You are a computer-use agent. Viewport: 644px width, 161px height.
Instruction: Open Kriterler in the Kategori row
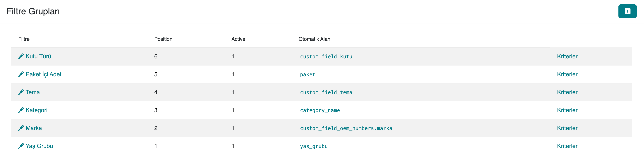pos(567,110)
